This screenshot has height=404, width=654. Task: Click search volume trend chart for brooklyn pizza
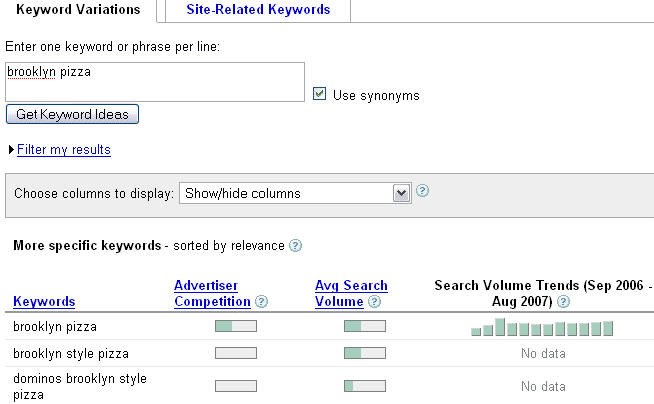(541, 328)
